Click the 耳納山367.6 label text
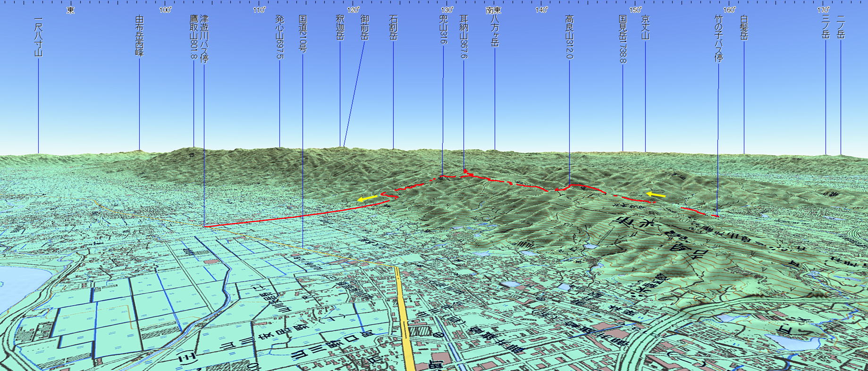Viewport: 868px width, 371px height. click(x=463, y=37)
